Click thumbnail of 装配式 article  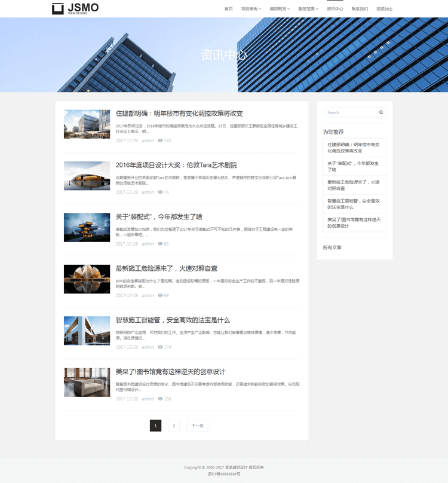[x=87, y=227]
